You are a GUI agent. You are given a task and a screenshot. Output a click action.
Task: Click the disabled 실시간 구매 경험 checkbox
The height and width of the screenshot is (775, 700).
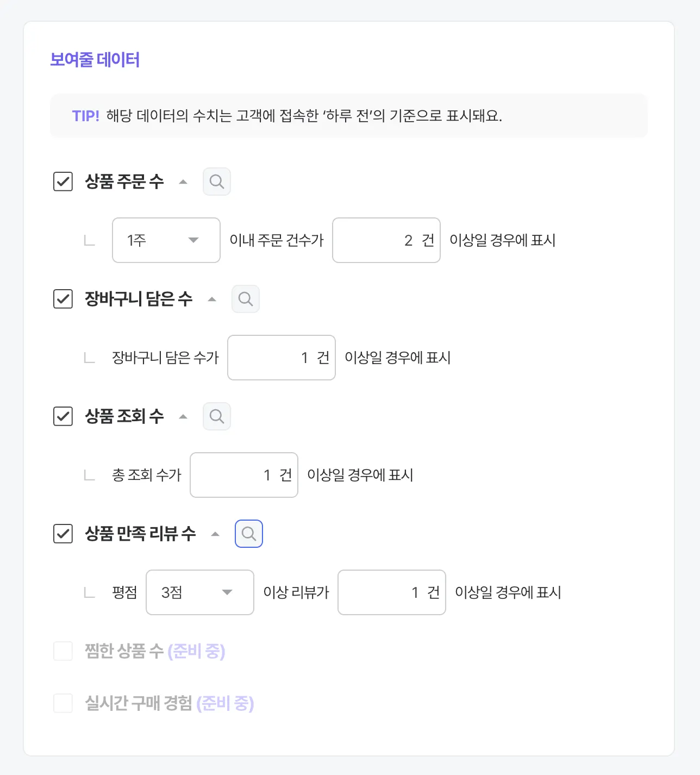63,703
